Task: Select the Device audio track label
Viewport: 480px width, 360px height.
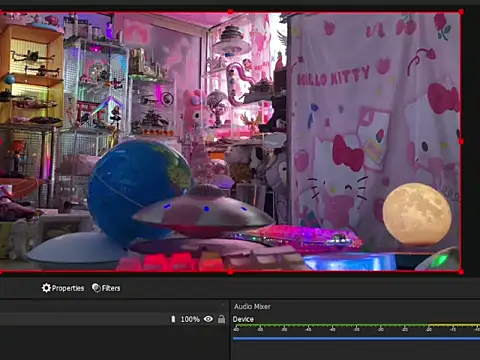Action: coord(243,319)
